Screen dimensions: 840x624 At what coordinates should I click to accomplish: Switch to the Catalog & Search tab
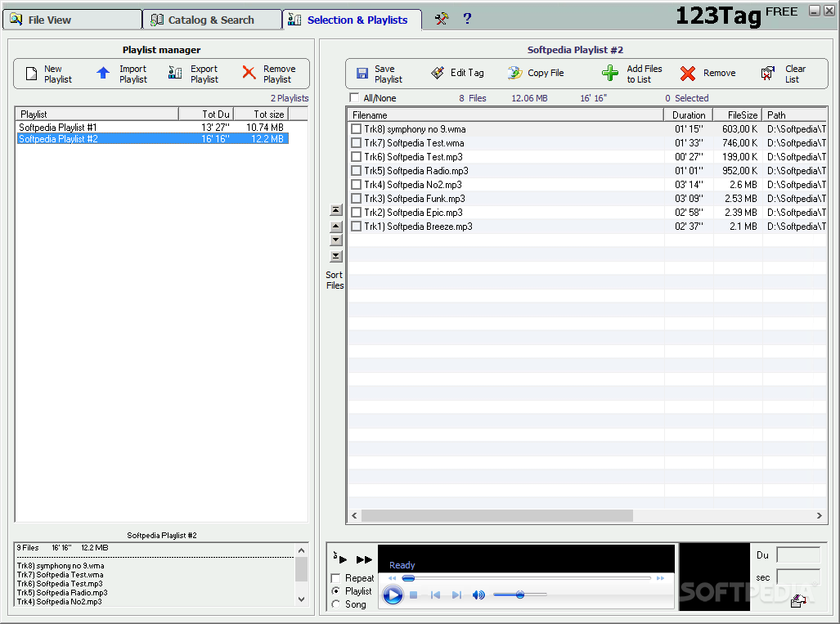pos(212,20)
